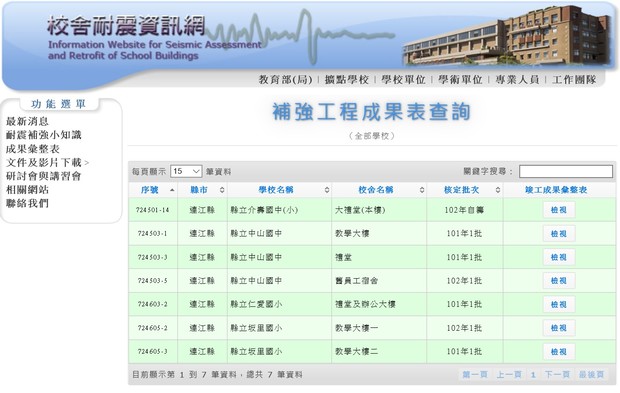Open the 擴點學校 navigation item

[x=346, y=80]
